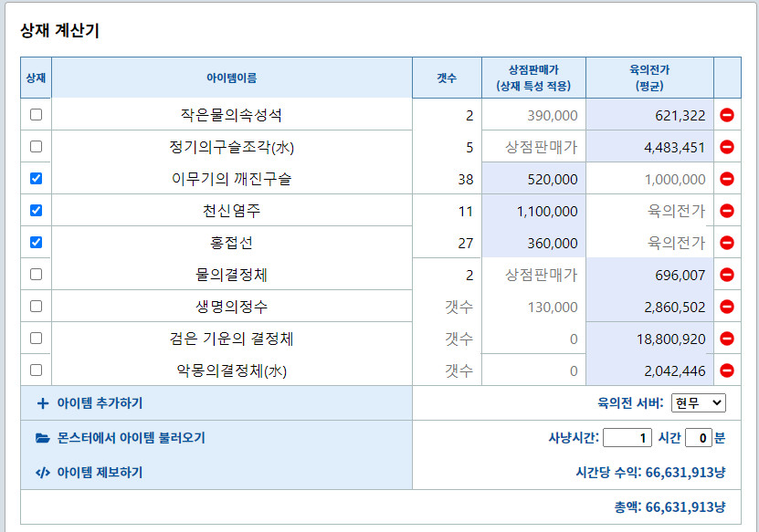
Task: Check the 생명의정수 checkbox
Action: (x=35, y=306)
